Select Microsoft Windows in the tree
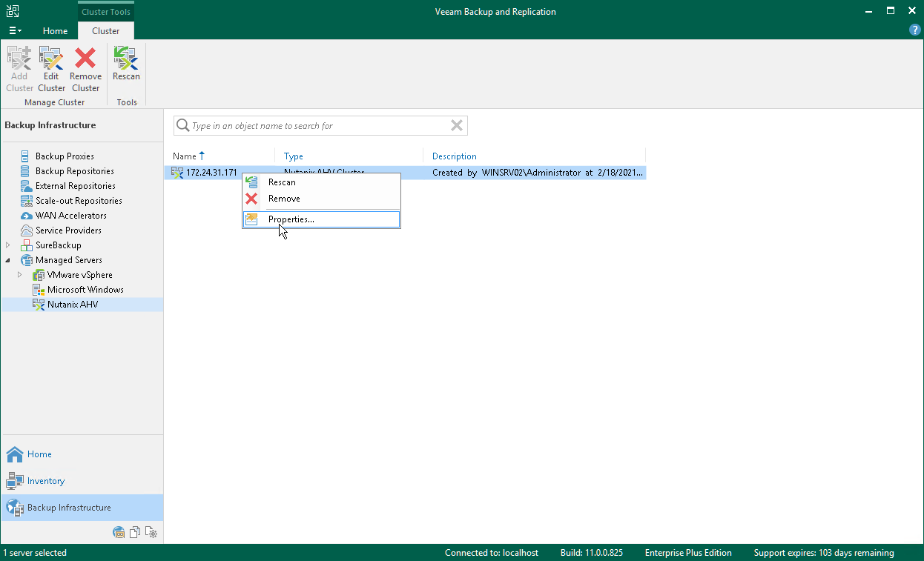924x561 pixels. click(x=85, y=290)
